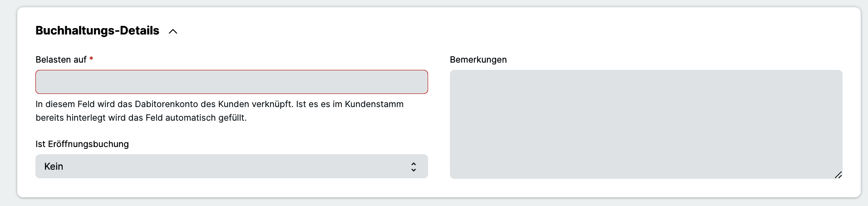Click the Ist Eröffnungsbuchung label

click(82, 144)
